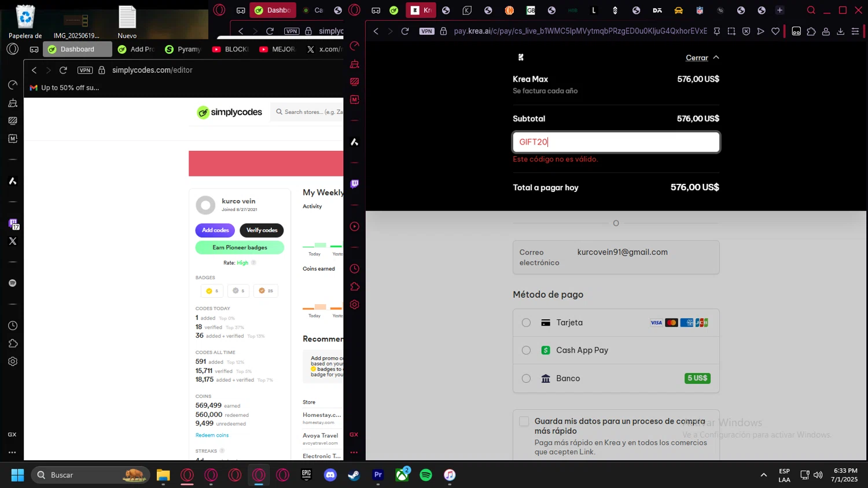
Task: Open the downloads icon in Krea window
Action: 841,31
